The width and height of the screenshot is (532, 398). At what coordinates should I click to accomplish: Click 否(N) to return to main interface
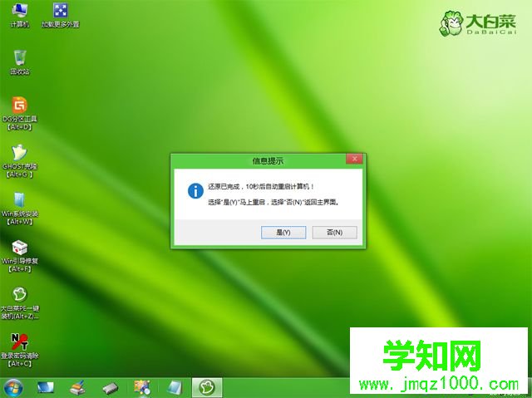pyautogui.click(x=334, y=233)
